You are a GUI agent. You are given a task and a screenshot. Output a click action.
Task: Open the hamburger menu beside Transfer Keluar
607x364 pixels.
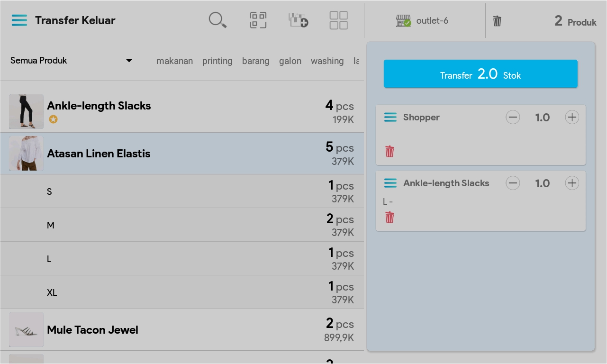[19, 20]
